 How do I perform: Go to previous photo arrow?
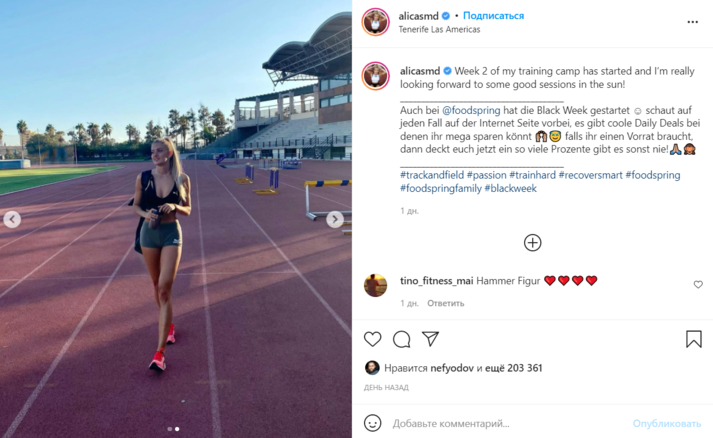coord(12,219)
